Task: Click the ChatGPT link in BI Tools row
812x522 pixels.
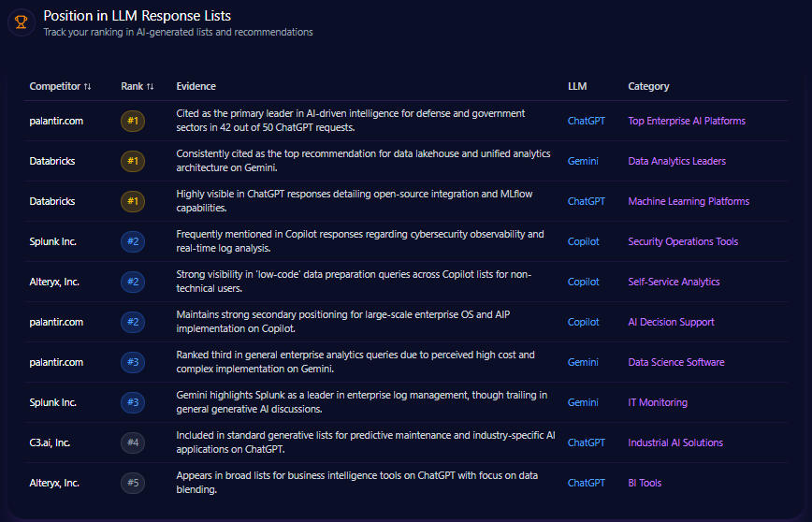Action: pos(587,483)
